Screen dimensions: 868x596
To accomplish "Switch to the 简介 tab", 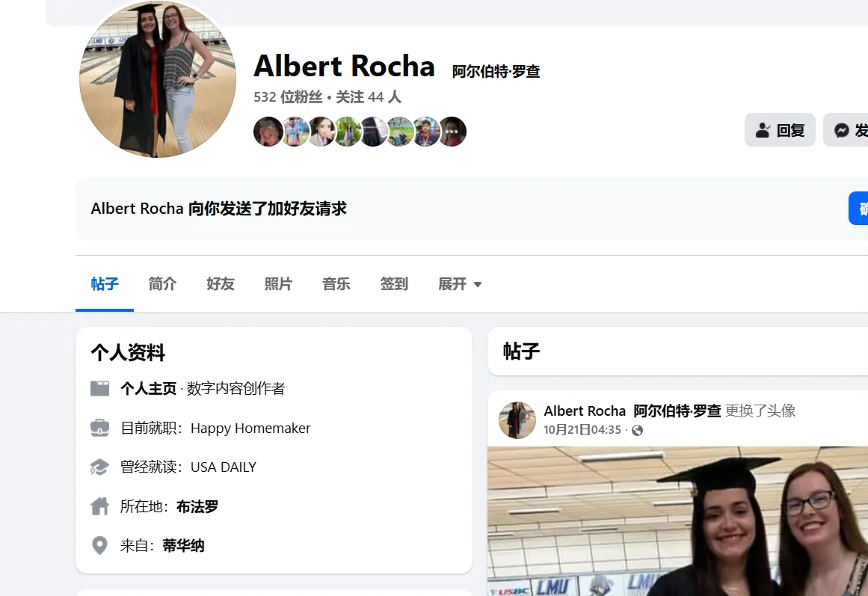I will pyautogui.click(x=162, y=284).
